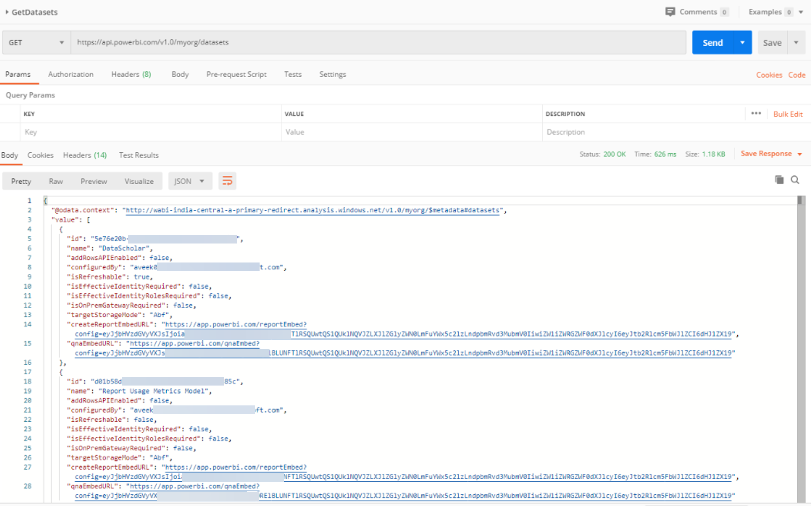812x506 pixels.
Task: Click the Save button
Action: coord(772,42)
